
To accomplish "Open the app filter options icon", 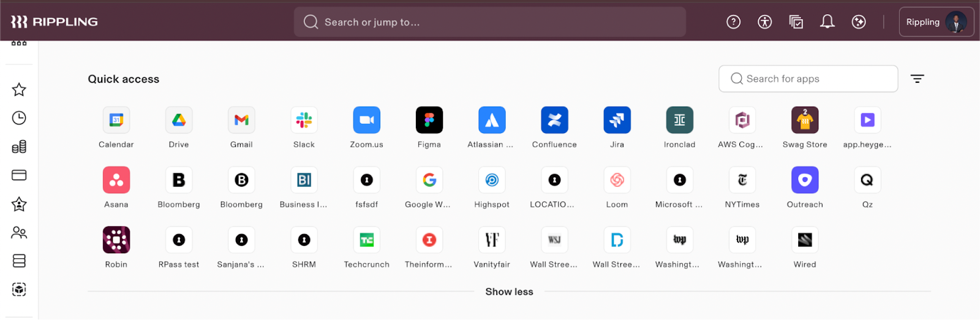I will click(x=917, y=79).
